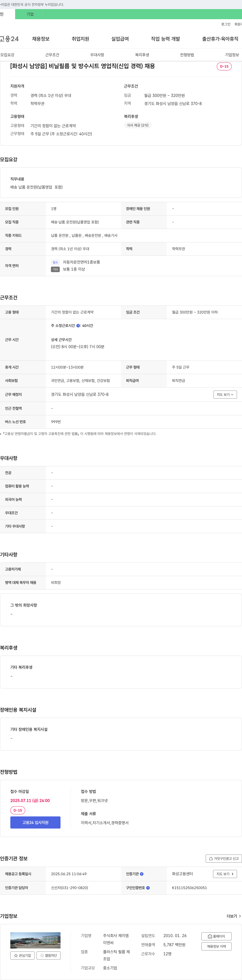Click the 주 소정근로시간 help icon
The image size is (242, 980).
[78, 326]
